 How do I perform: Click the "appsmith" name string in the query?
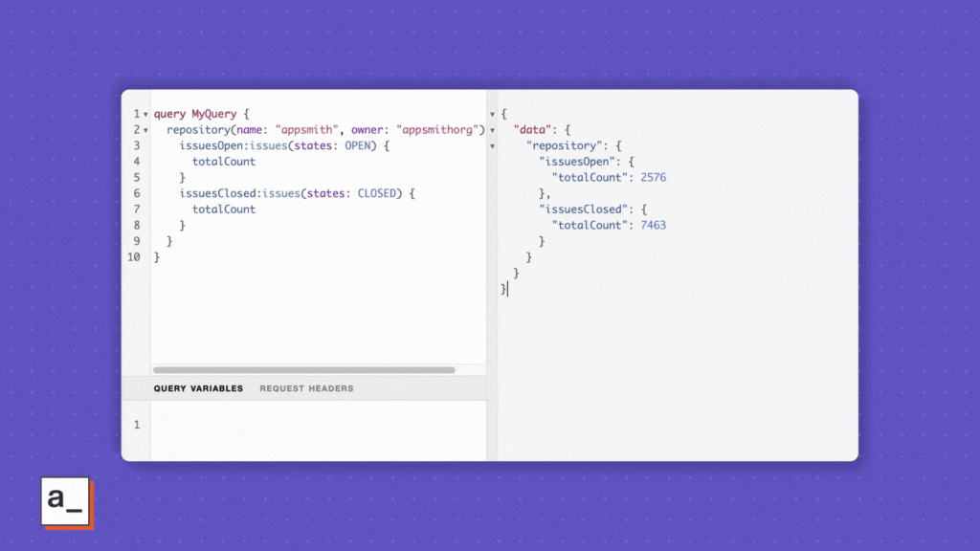(304, 130)
